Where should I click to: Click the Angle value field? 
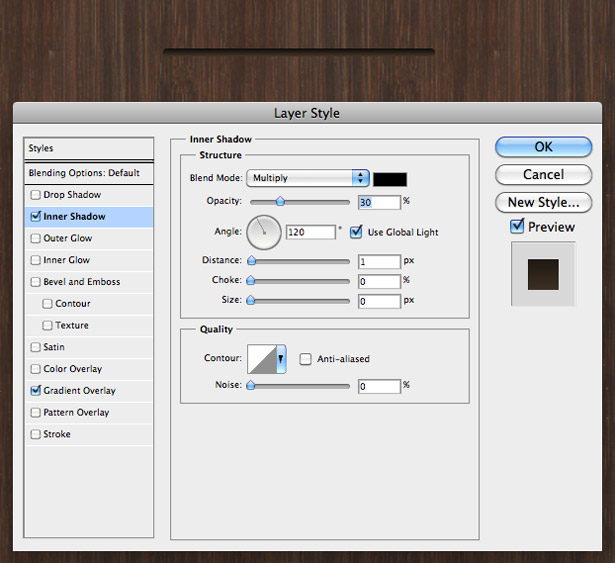click(311, 232)
